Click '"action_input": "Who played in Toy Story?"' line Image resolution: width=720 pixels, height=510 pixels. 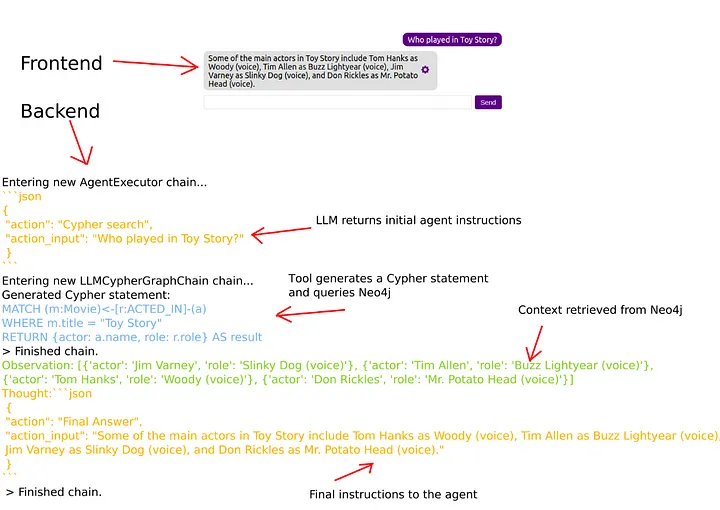(x=124, y=239)
